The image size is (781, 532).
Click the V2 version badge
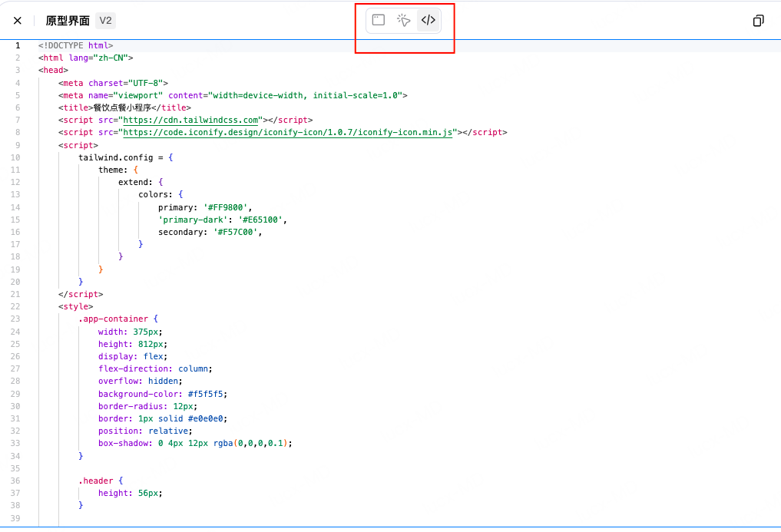pyautogui.click(x=105, y=21)
